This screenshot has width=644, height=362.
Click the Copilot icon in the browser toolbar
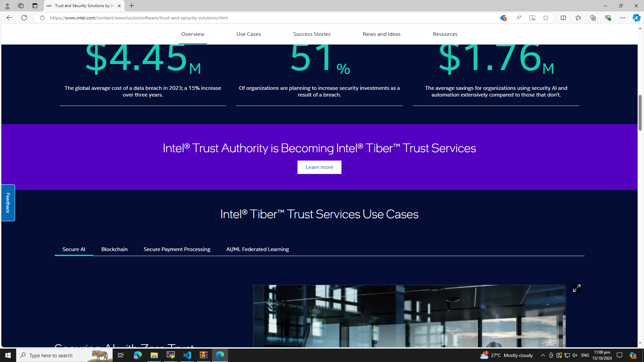tap(636, 18)
